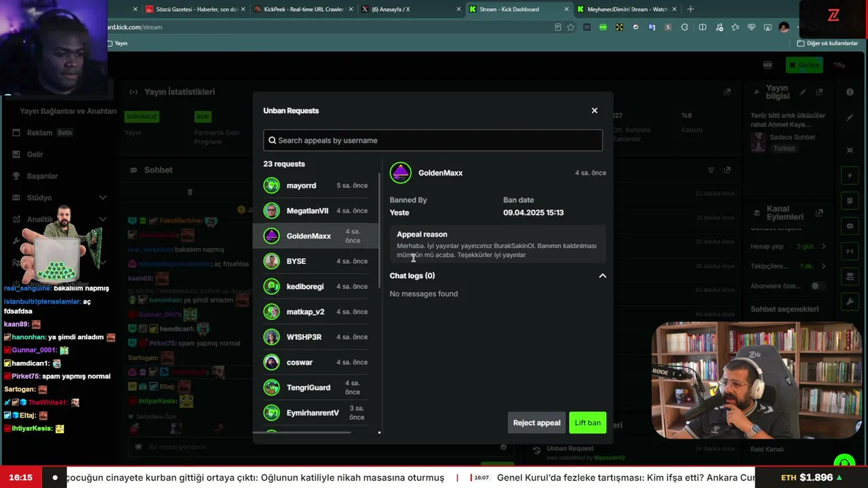Click the Başarılar trophy icon

coord(16,176)
